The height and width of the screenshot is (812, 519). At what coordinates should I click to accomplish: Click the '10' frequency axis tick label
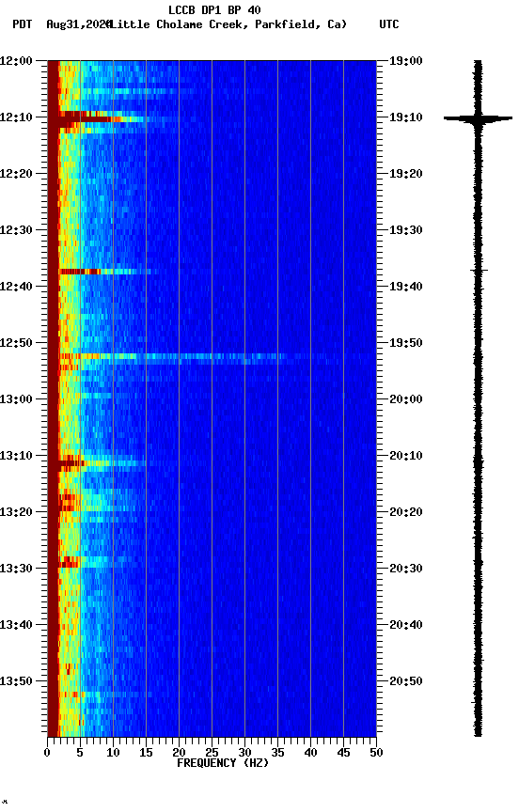click(x=113, y=753)
